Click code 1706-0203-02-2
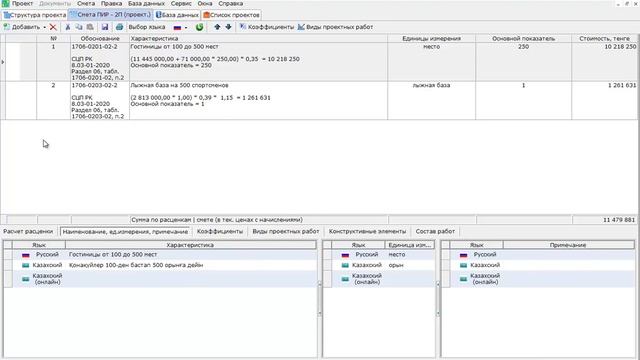Image resolution: width=640 pixels, height=360 pixels. point(95,85)
